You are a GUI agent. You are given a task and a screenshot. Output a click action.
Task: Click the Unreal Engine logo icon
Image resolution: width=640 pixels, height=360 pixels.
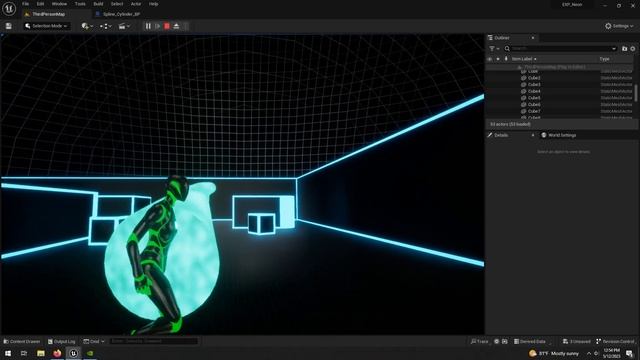9,8
